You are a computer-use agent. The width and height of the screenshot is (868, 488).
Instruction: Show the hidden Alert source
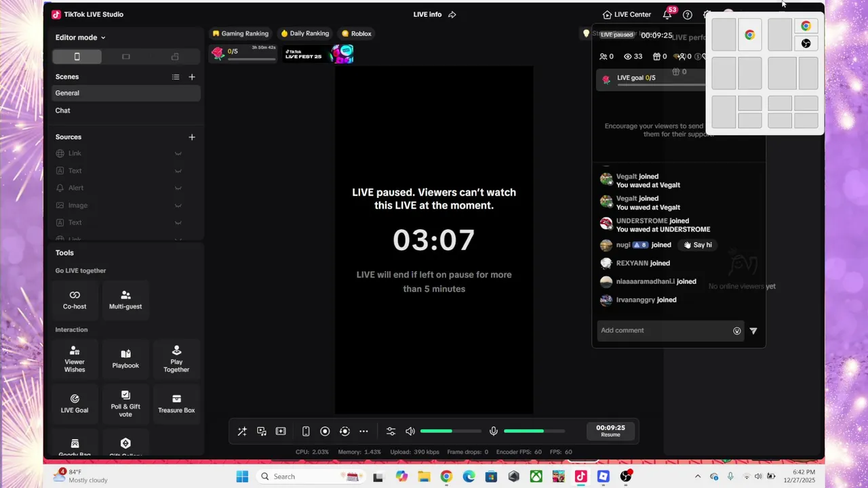click(x=178, y=188)
